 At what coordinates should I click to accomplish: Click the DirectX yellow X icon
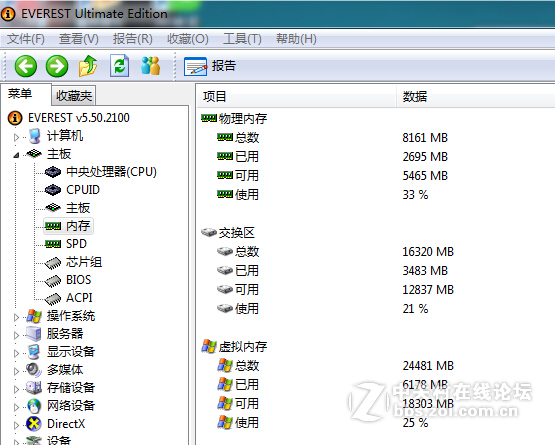(x=34, y=424)
